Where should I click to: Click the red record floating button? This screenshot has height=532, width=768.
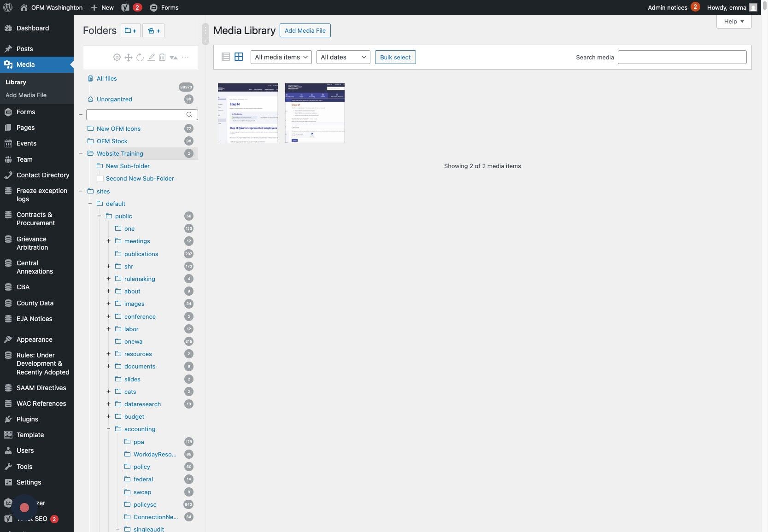[24, 507]
